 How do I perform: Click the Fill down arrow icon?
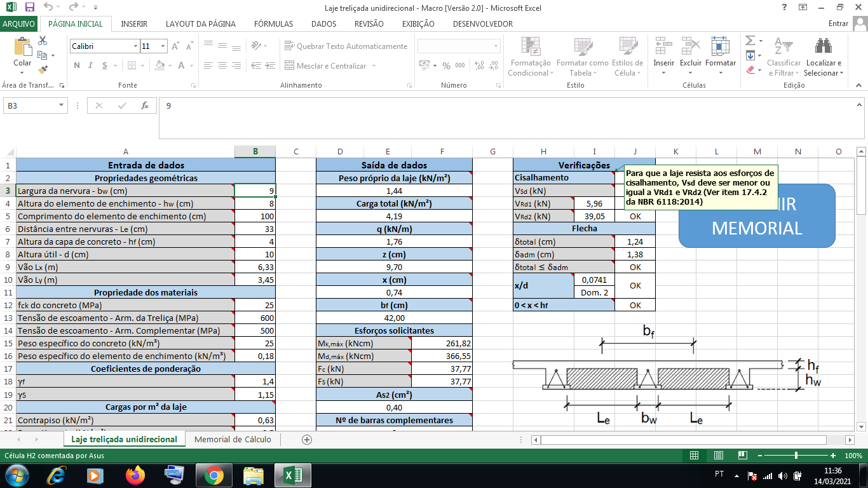(750, 55)
